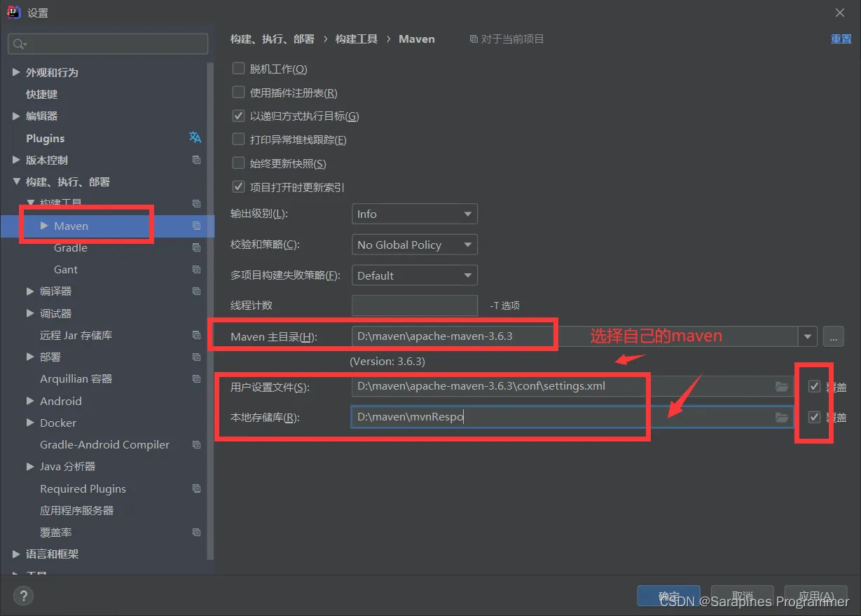The height and width of the screenshot is (616, 861).
Task: Click 构建工具 in the breadcrumb
Action: (x=357, y=39)
